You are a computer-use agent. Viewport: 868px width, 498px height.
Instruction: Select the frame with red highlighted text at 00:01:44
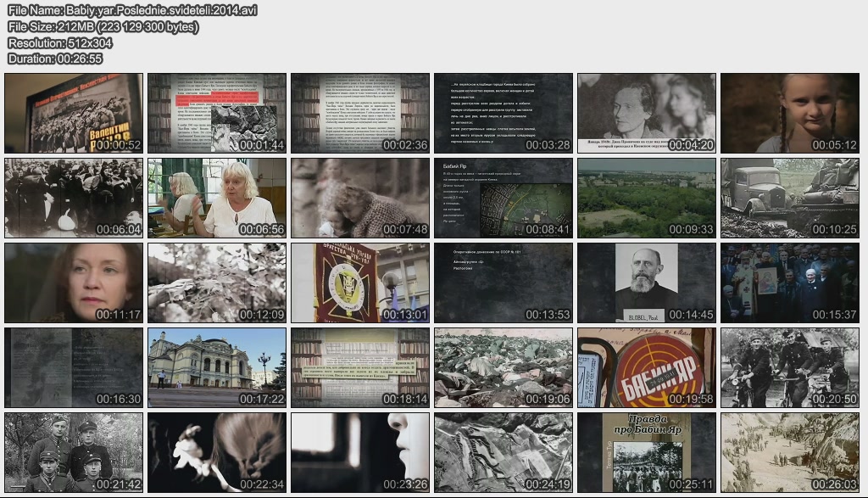coord(217,113)
